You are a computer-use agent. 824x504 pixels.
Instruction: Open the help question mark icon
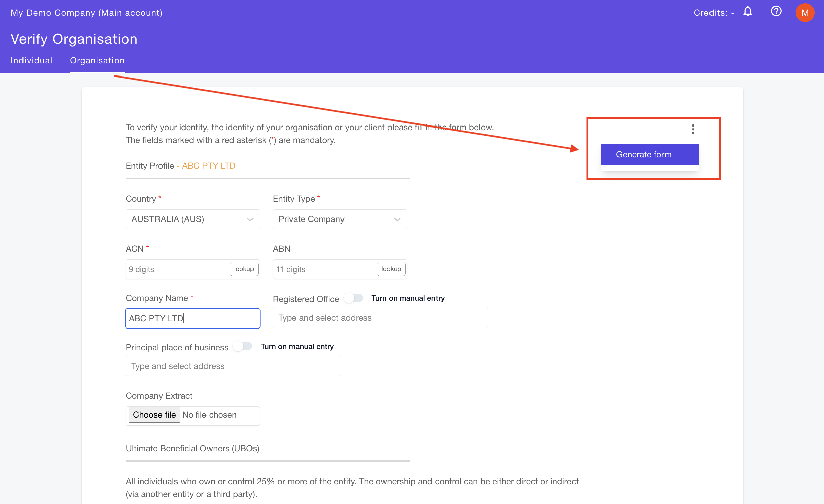(776, 12)
